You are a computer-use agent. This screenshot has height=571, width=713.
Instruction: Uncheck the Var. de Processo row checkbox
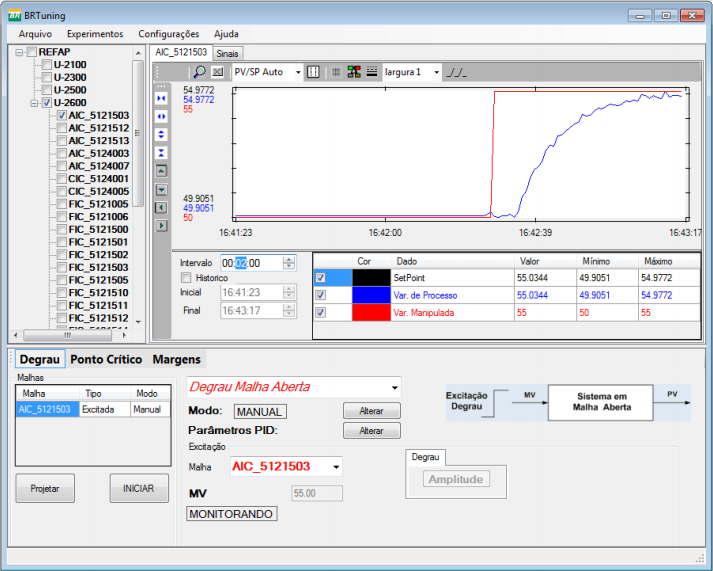tap(320, 295)
